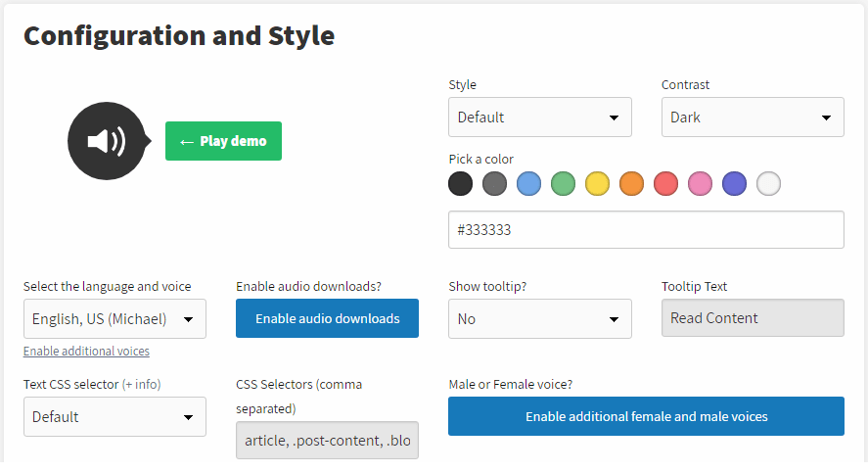868x472 pixels.
Task: Pick the green color swatch
Action: [x=563, y=184]
